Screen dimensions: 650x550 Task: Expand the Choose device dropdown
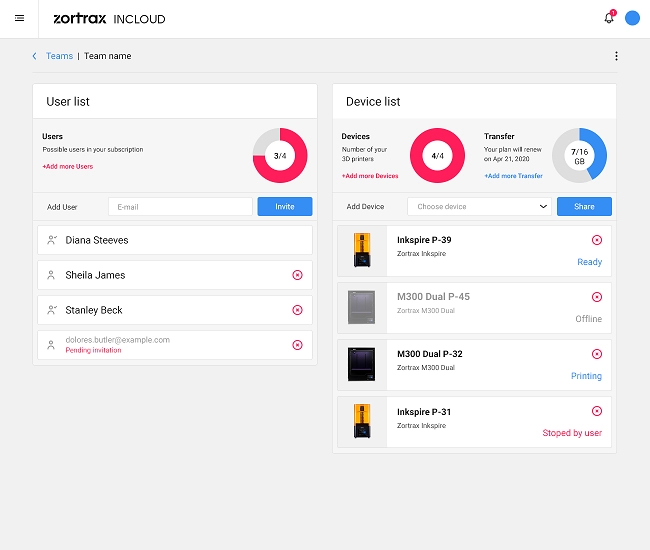480,207
